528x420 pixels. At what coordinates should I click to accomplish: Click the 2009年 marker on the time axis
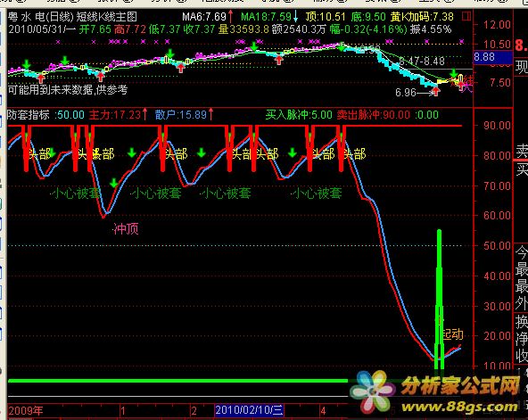pos(26,410)
